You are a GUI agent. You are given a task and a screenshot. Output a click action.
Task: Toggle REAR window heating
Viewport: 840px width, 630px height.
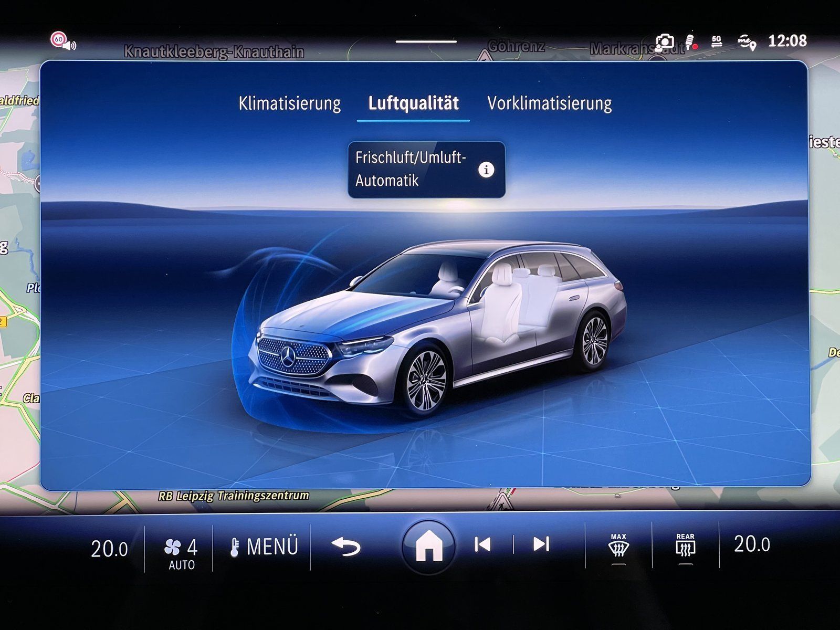click(x=685, y=548)
